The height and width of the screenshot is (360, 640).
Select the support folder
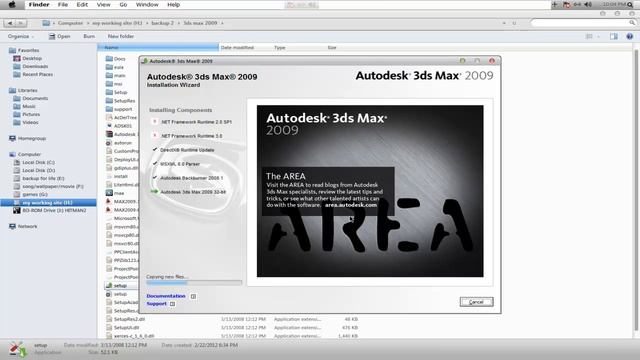point(119,109)
